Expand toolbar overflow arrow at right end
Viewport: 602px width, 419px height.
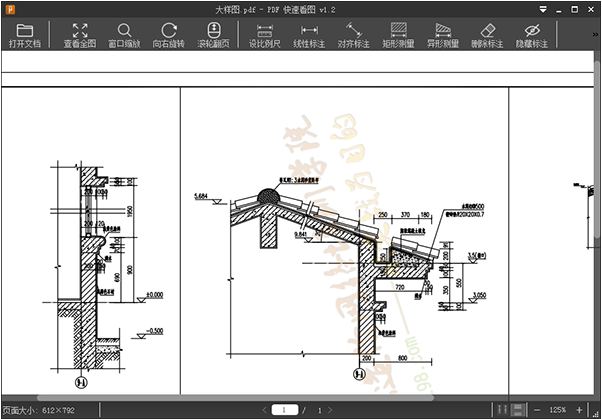[596, 35]
